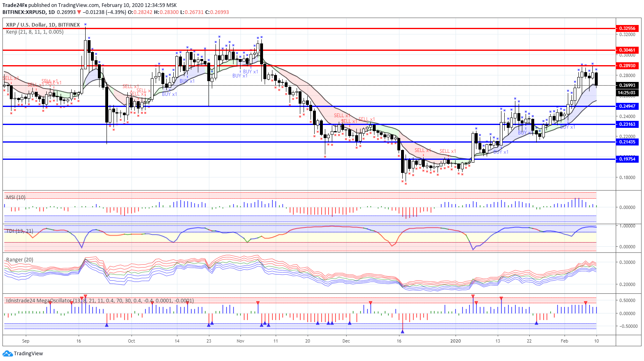Click the H:0.28300 high value in header

pos(166,12)
